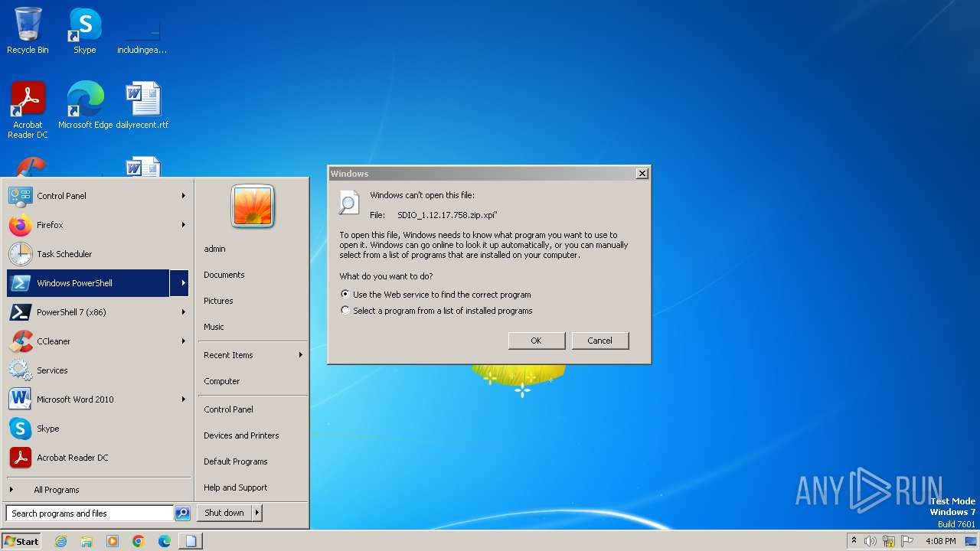Viewport: 980px width, 551px height.
Task: Expand the Recent Items submenu arrow
Action: [x=300, y=355]
